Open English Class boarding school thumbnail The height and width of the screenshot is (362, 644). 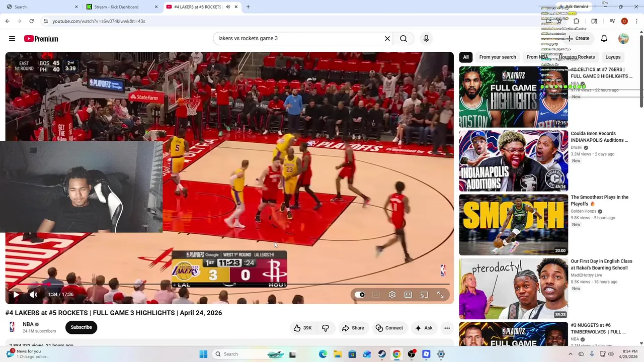point(513,289)
